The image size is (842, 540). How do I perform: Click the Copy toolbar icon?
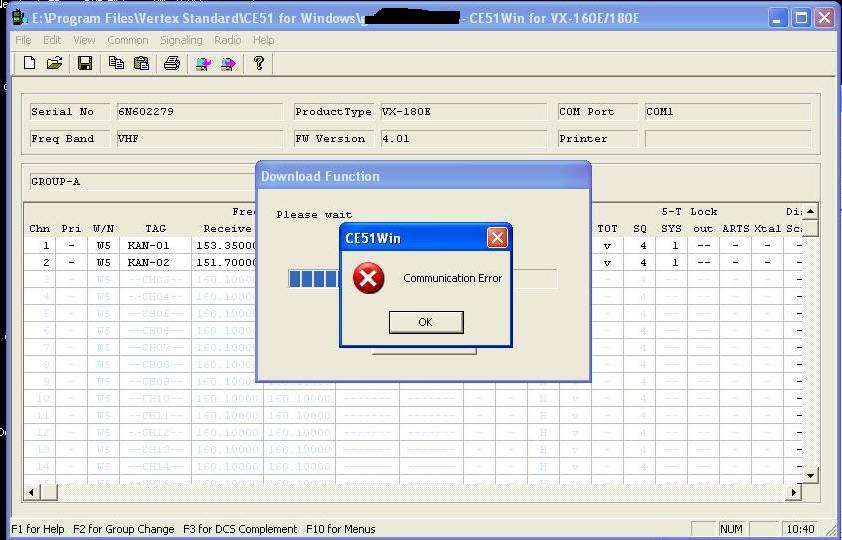click(116, 63)
